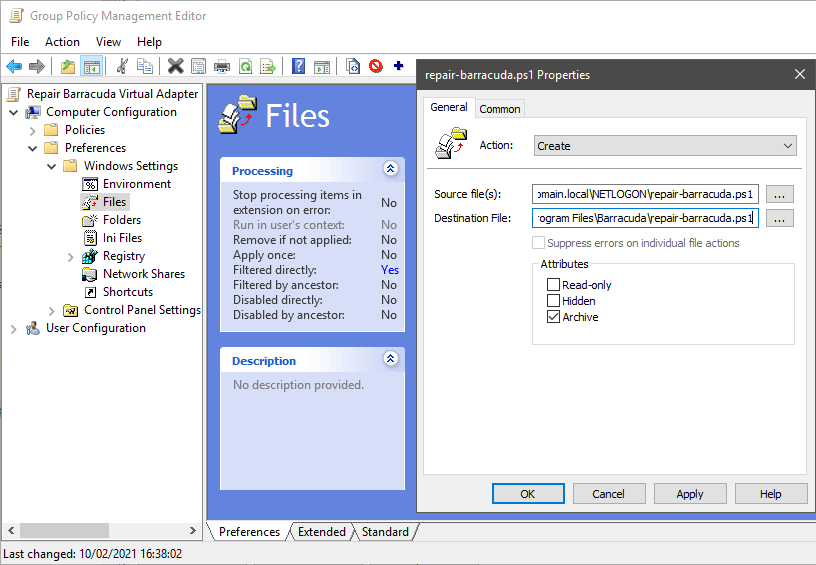
Task: Switch to the General tab
Action: 449,107
